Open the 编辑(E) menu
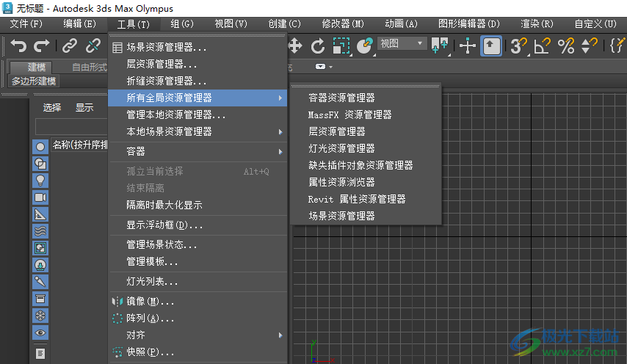627x364 pixels. pyautogui.click(x=79, y=24)
